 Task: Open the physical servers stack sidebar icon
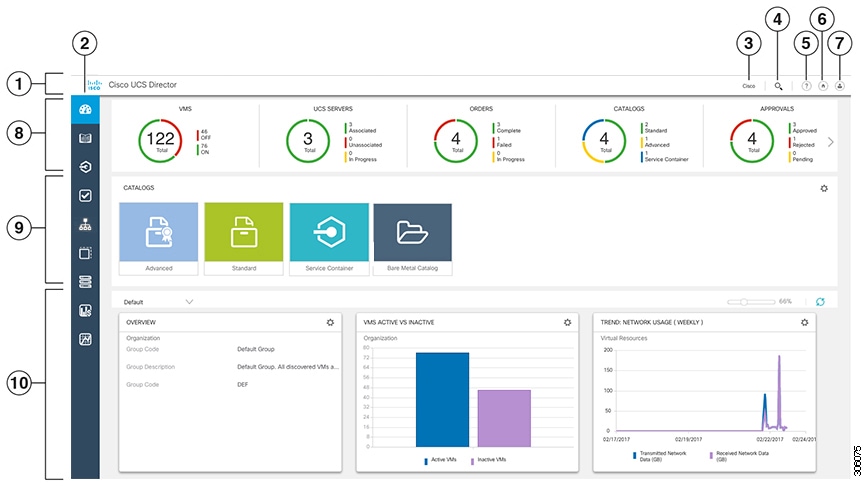[x=85, y=282]
